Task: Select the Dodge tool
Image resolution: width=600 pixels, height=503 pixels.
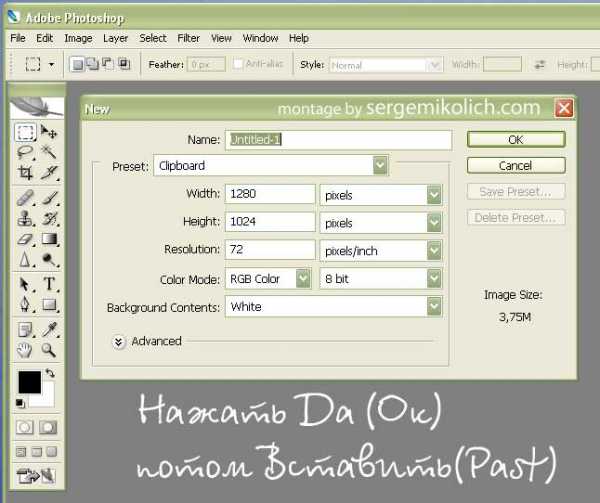Action: 49,259
